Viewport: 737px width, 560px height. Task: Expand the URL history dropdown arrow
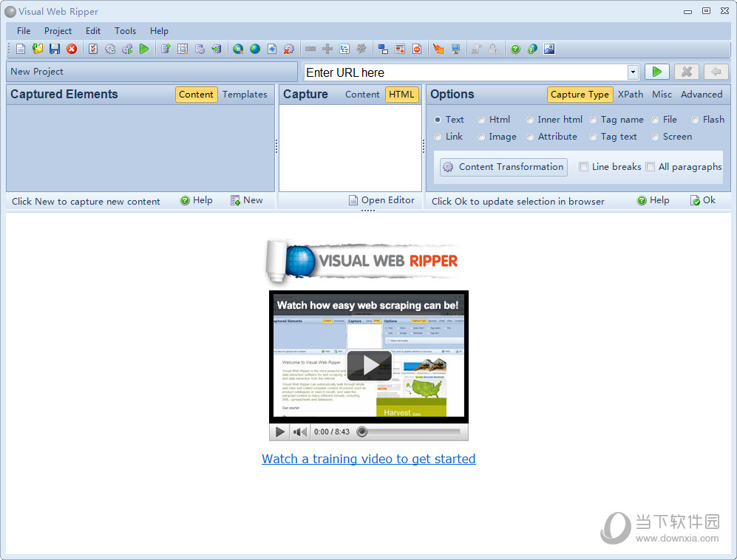(x=633, y=72)
